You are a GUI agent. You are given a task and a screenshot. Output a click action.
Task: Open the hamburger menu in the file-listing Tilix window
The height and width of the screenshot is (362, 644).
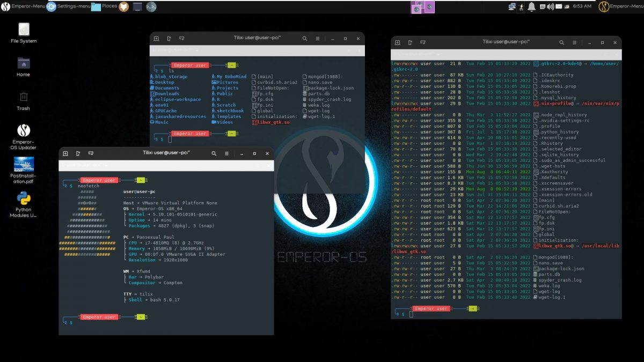[x=575, y=41]
